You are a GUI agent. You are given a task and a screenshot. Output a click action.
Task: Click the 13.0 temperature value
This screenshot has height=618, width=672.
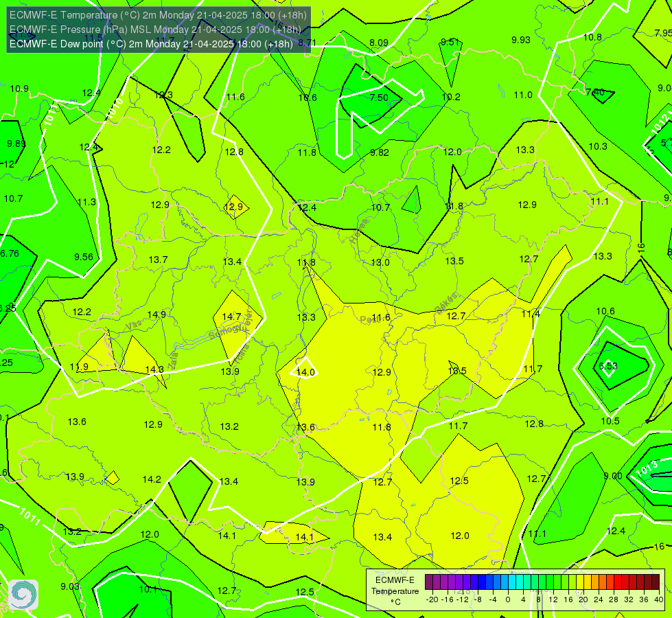click(380, 262)
